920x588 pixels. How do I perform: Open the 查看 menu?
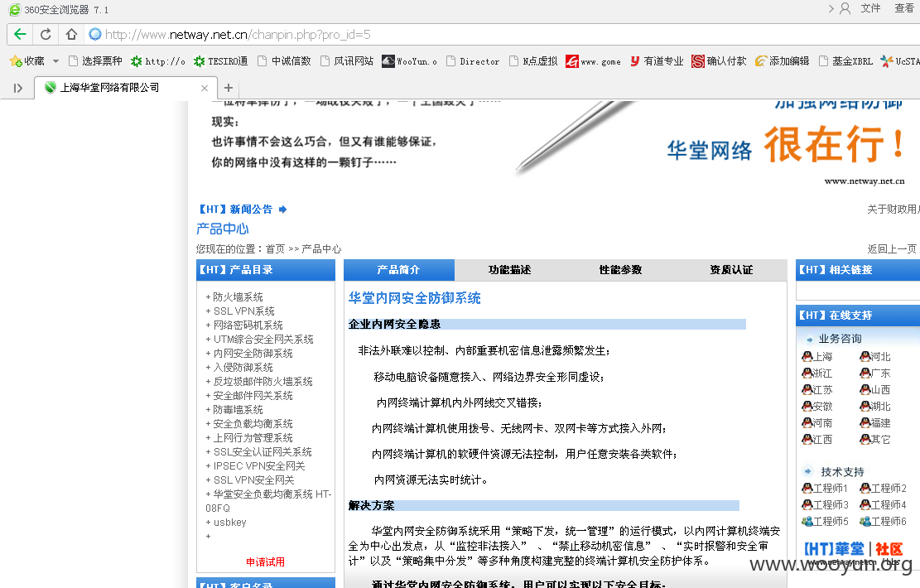[903, 8]
